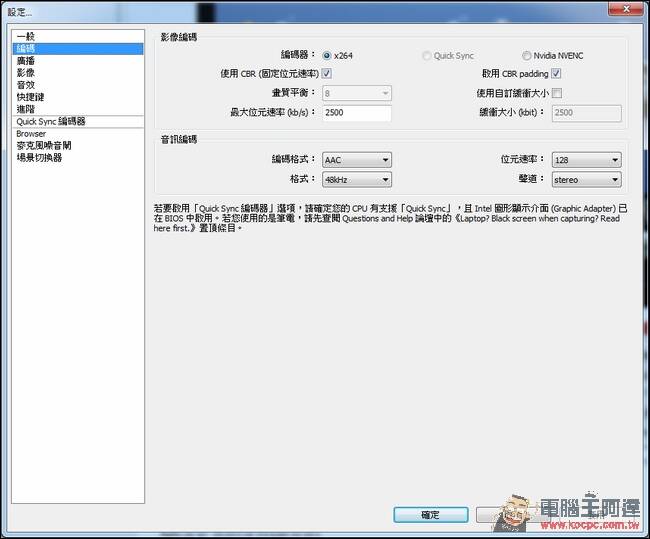Open the stereo 聲道 dropdown
The height and width of the screenshot is (539, 650).
tap(586, 180)
